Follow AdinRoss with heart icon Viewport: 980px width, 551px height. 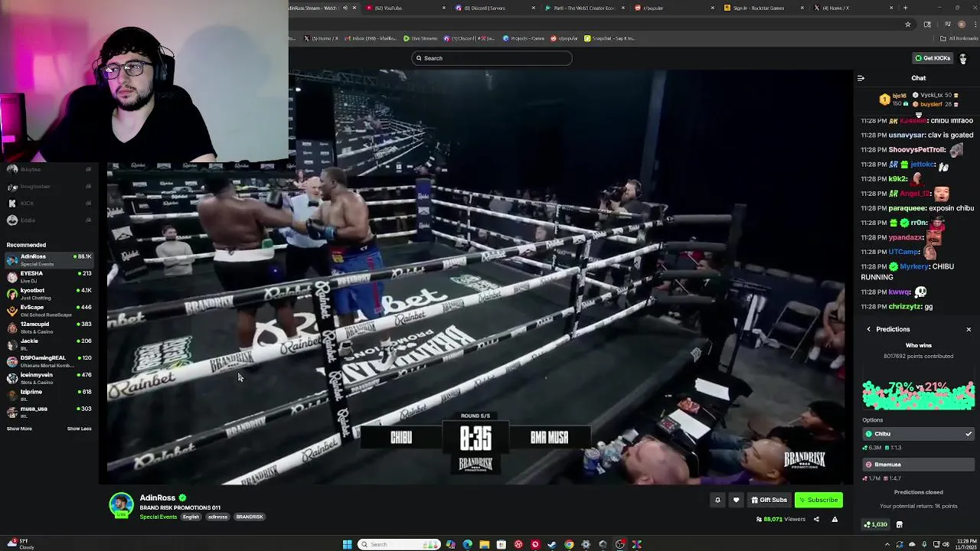[x=736, y=500]
